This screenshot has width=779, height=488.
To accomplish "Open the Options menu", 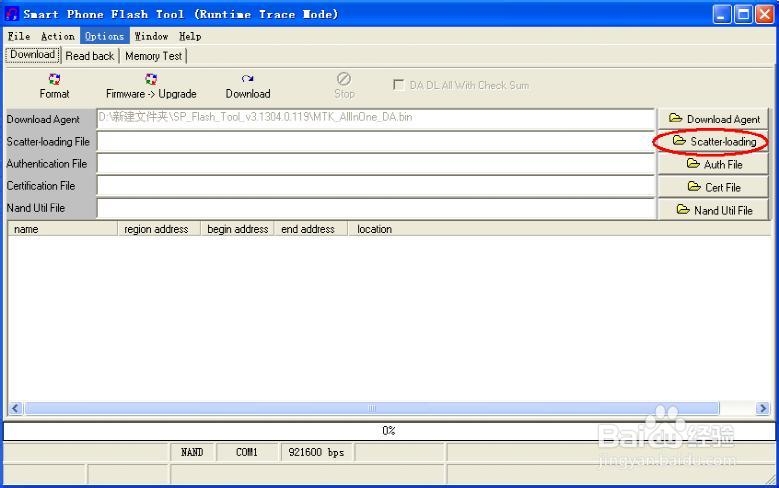I will click(x=104, y=36).
